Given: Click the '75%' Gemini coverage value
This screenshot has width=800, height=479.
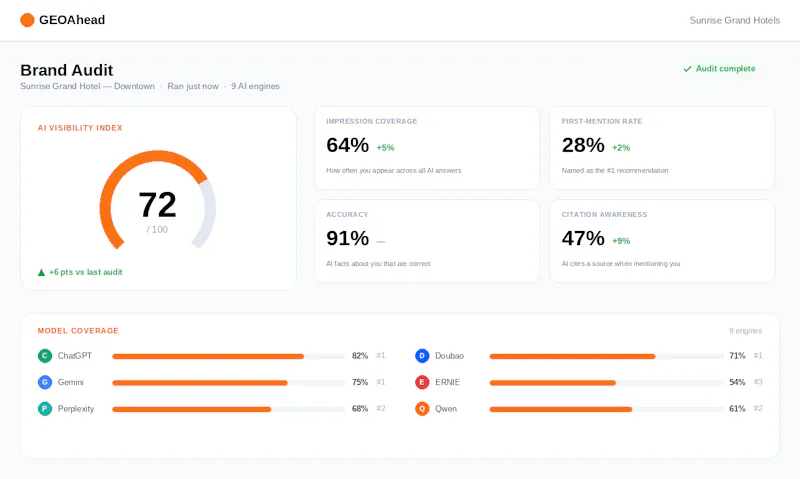Looking at the screenshot, I should click(360, 382).
